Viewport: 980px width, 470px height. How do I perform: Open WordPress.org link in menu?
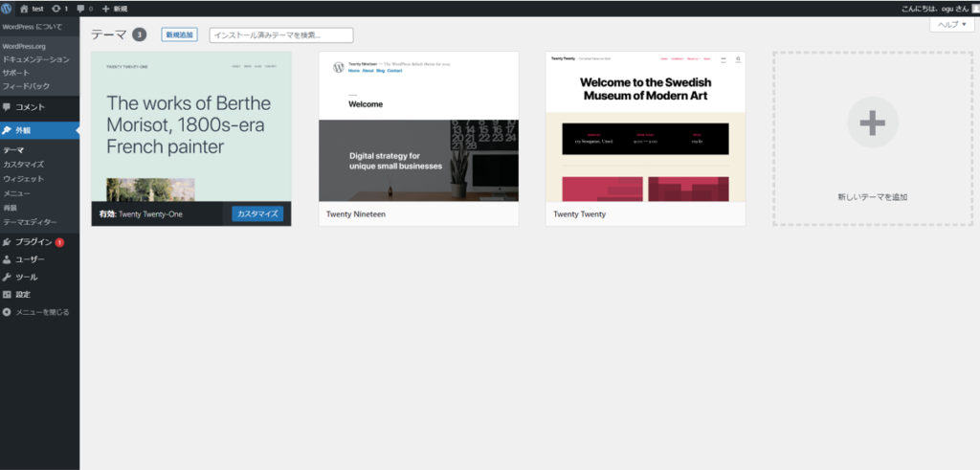24,46
